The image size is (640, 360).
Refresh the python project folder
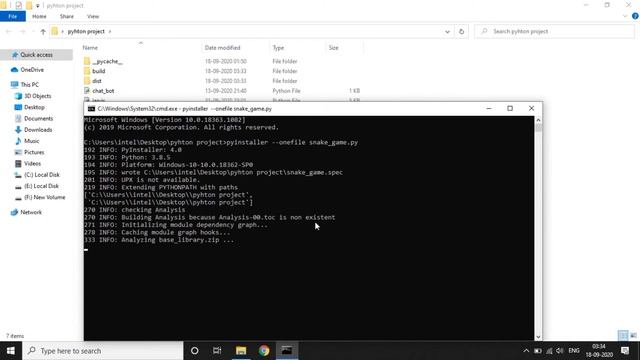(461, 31)
